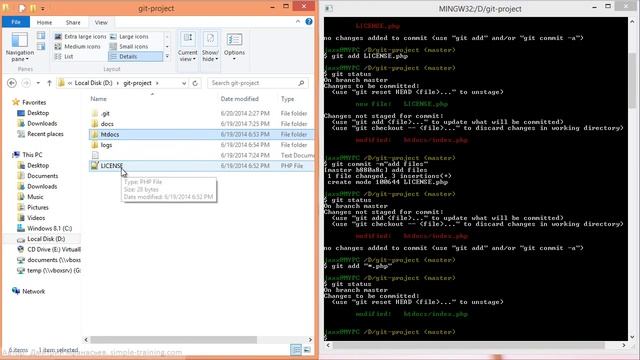
Task: Switch to details view status bar icon
Action: pyautogui.click(x=296, y=350)
